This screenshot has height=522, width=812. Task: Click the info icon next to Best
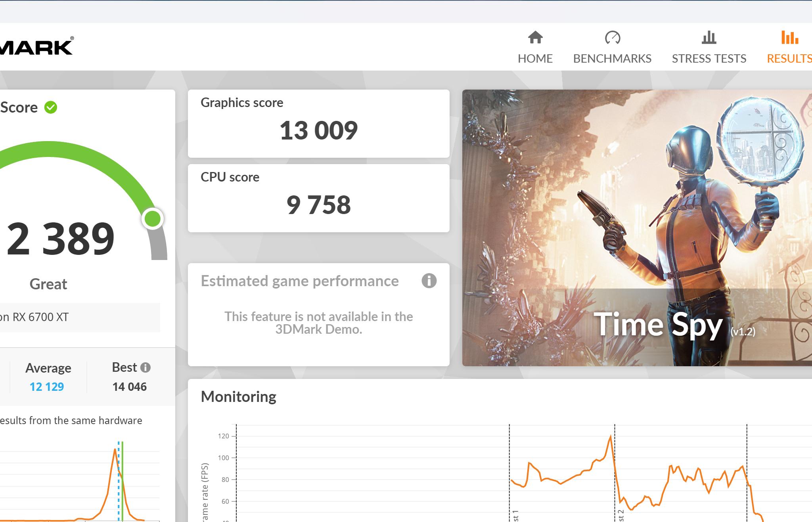[x=146, y=367]
